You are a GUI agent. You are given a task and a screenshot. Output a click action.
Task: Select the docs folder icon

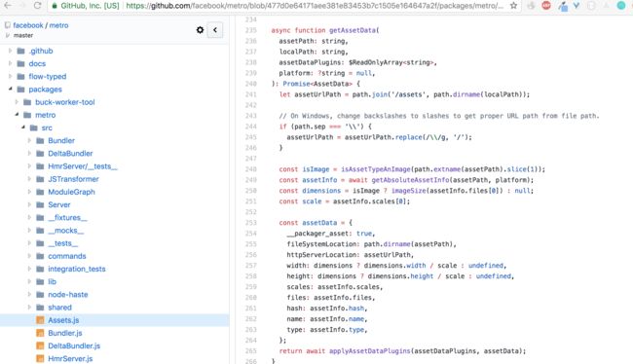21,64
